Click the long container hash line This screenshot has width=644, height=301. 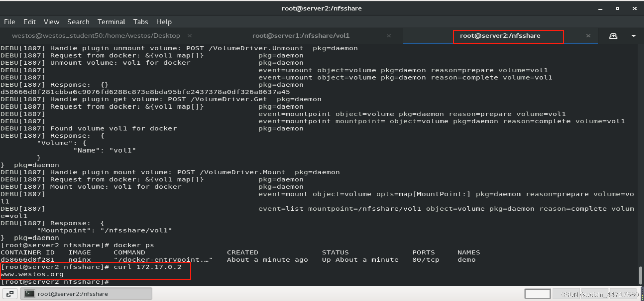point(145,92)
